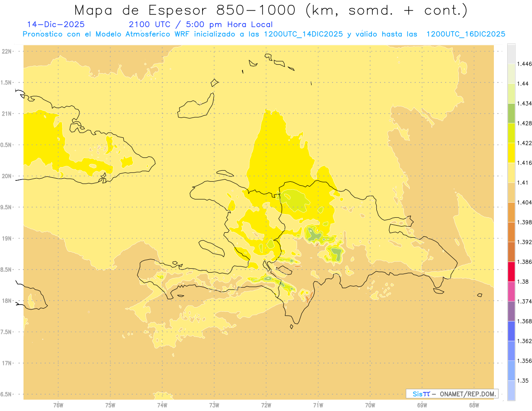This screenshot has width=532, height=411.
Task: Click the '21N' latitude label
Action: [7, 114]
